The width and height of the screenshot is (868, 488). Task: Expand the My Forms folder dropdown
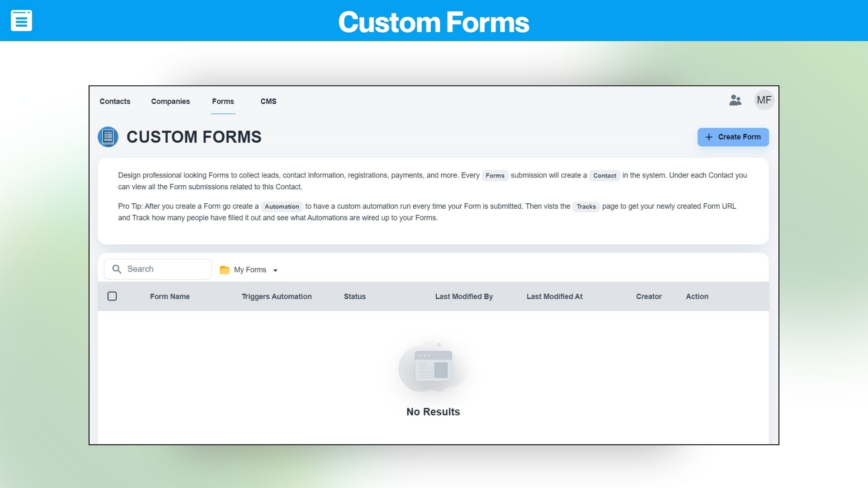tap(276, 270)
